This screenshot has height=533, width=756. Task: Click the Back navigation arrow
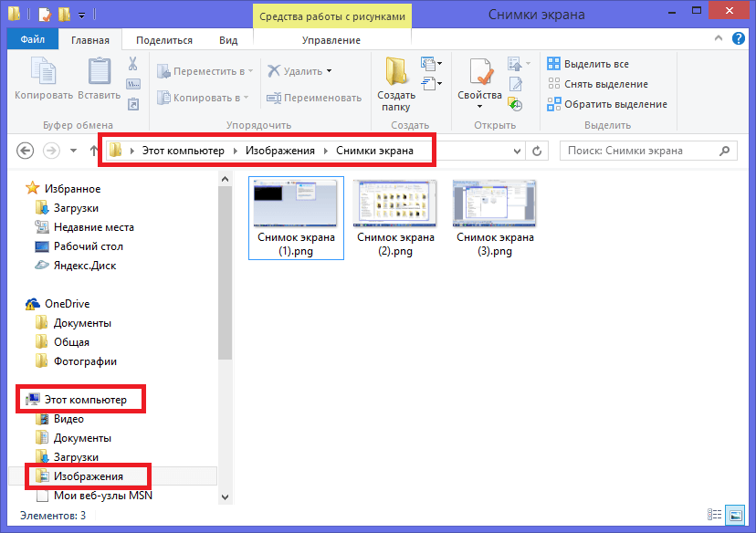[26, 152]
